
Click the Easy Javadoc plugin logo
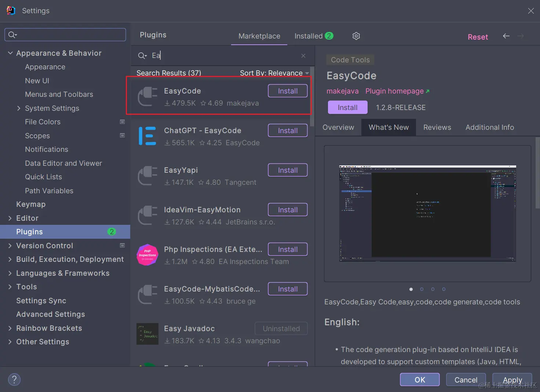[x=147, y=334]
